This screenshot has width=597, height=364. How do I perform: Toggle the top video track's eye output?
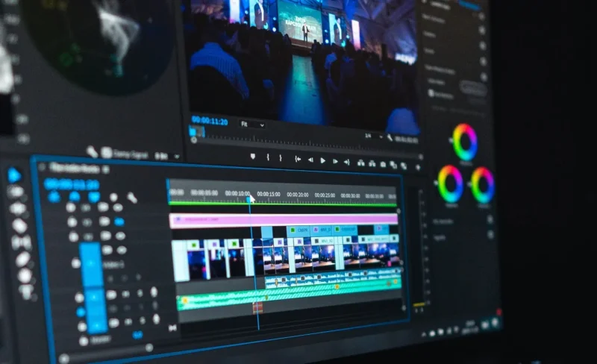118,207
